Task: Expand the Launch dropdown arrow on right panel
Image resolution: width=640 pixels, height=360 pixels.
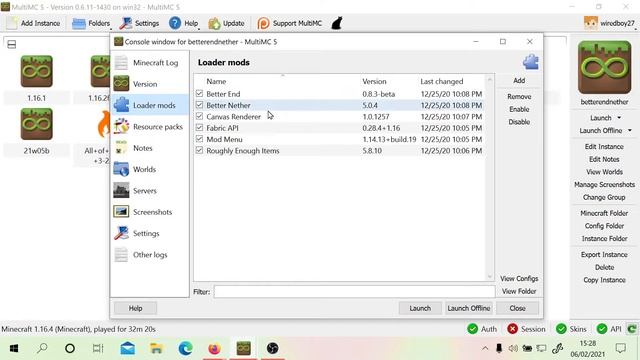Action: tap(619, 118)
